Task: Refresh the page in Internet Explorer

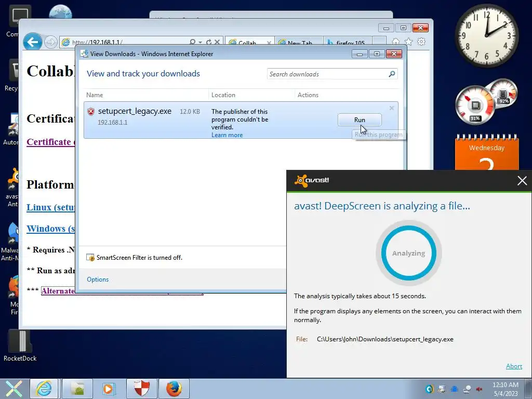Action: click(209, 42)
